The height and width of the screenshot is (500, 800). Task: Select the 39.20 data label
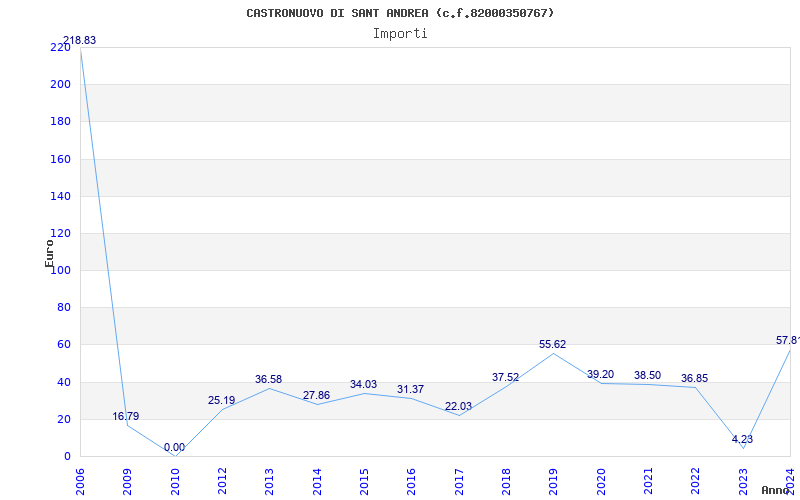pos(601,374)
